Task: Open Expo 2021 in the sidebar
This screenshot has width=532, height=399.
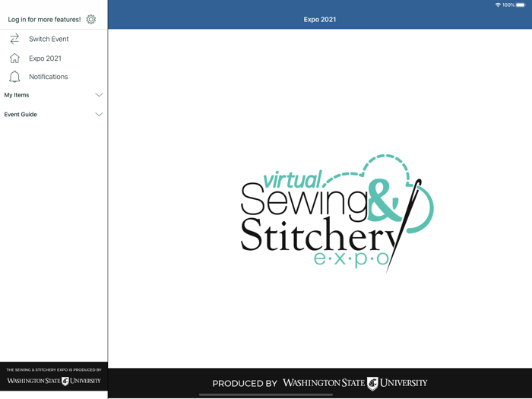Action: [54, 59]
